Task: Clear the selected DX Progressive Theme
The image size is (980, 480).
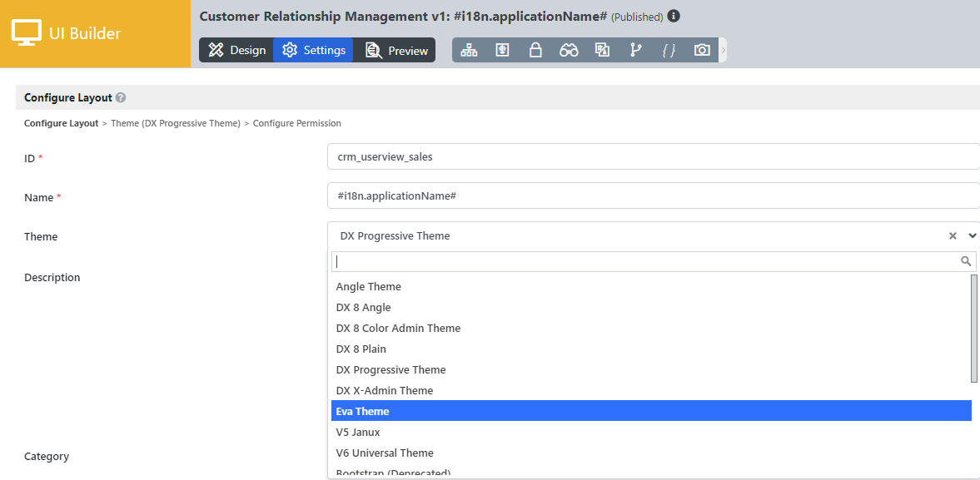Action: [953, 236]
